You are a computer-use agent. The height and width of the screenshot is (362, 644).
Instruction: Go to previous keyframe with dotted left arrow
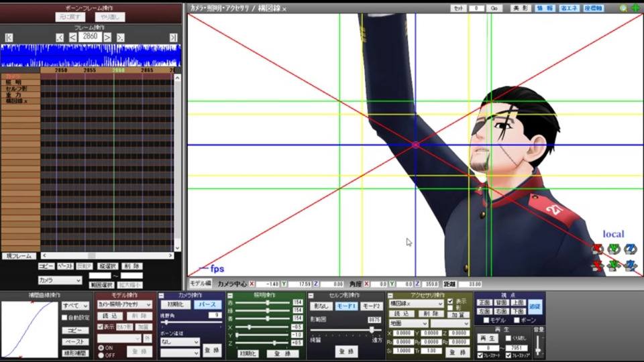click(60, 38)
